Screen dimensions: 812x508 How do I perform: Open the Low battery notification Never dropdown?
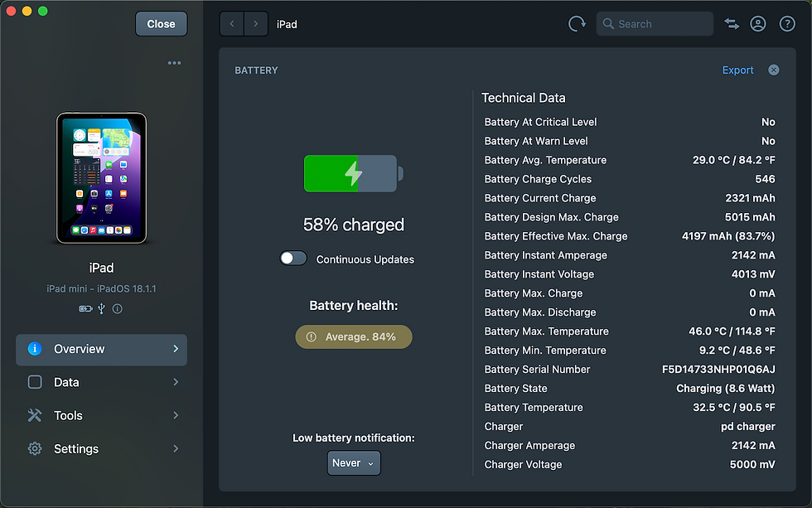tap(354, 463)
